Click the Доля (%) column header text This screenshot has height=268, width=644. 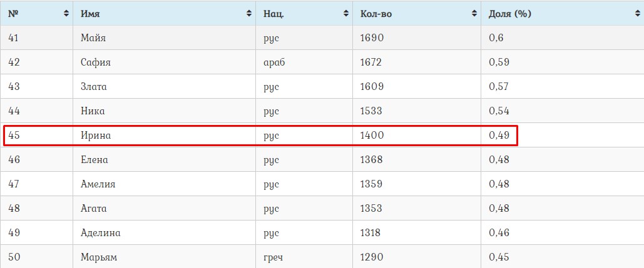tap(510, 13)
